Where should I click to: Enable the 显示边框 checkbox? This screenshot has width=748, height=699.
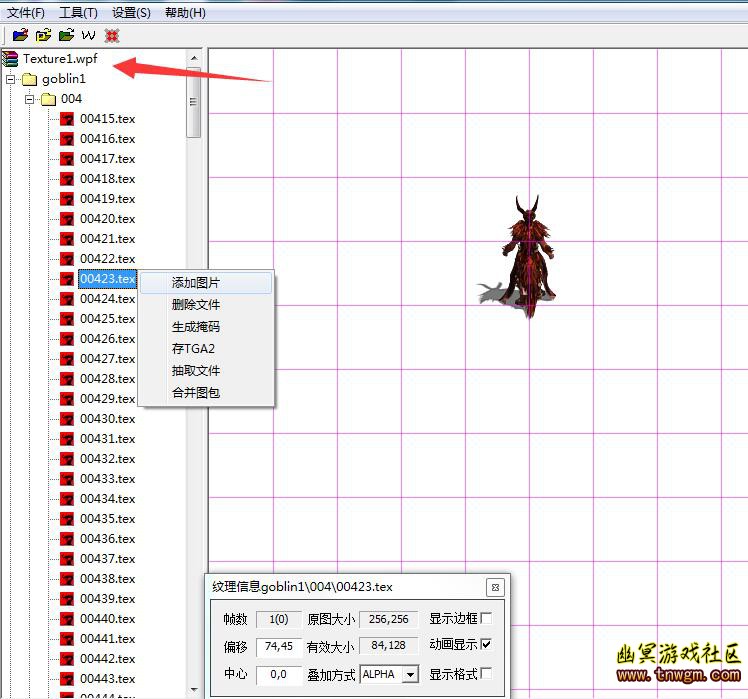(486, 618)
